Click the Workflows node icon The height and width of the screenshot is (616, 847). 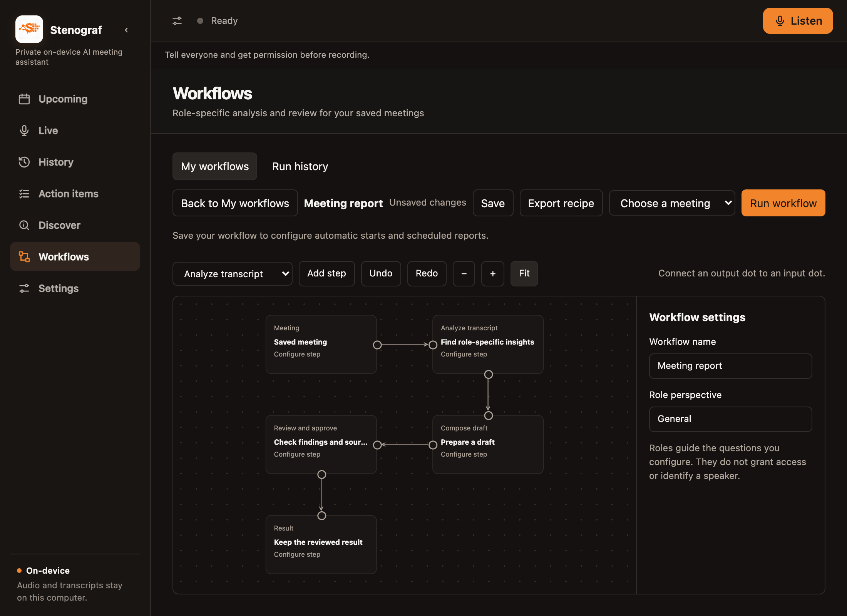point(24,257)
